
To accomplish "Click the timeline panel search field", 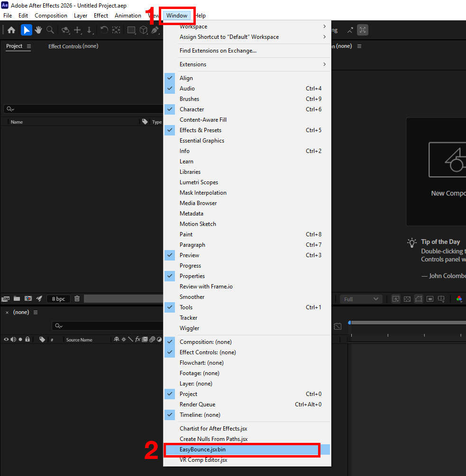I will (x=108, y=326).
